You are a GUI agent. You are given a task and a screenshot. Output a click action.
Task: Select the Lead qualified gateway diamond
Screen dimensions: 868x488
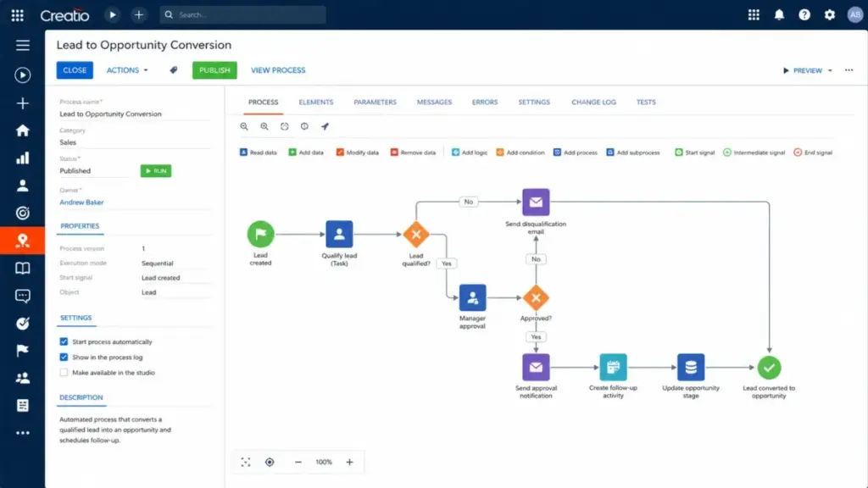click(416, 235)
